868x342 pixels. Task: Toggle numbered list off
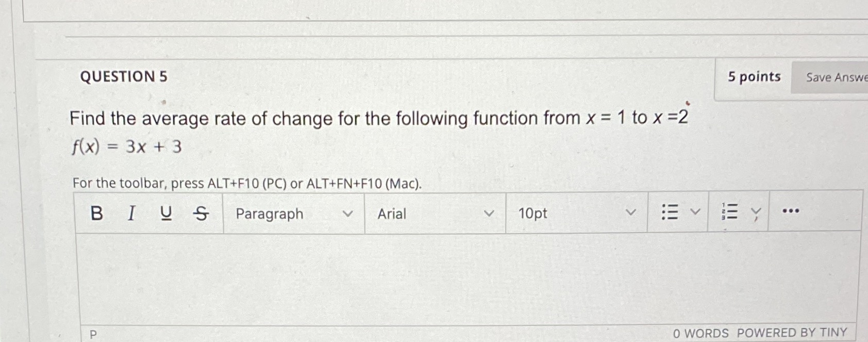(731, 213)
